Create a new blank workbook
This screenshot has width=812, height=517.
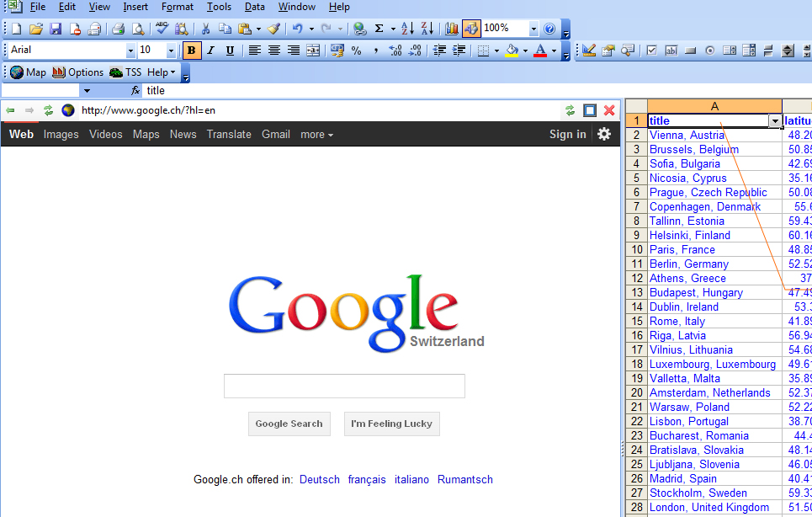[x=16, y=29]
